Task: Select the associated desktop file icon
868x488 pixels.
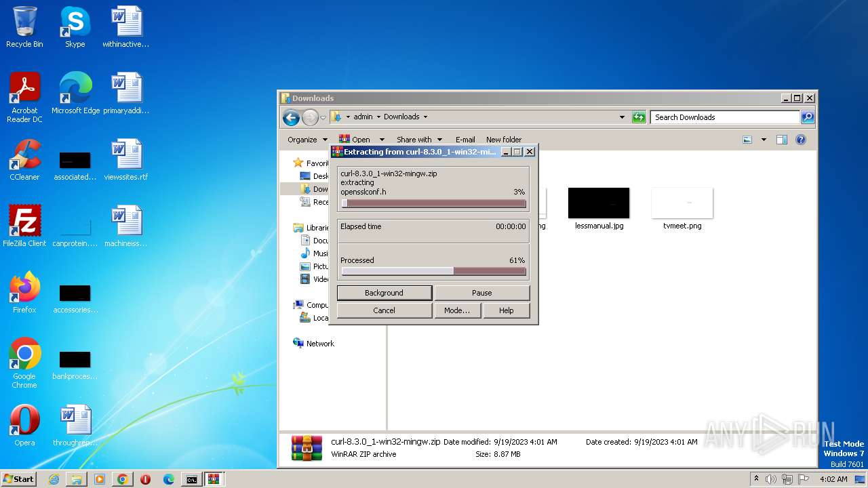Action: pos(75,165)
